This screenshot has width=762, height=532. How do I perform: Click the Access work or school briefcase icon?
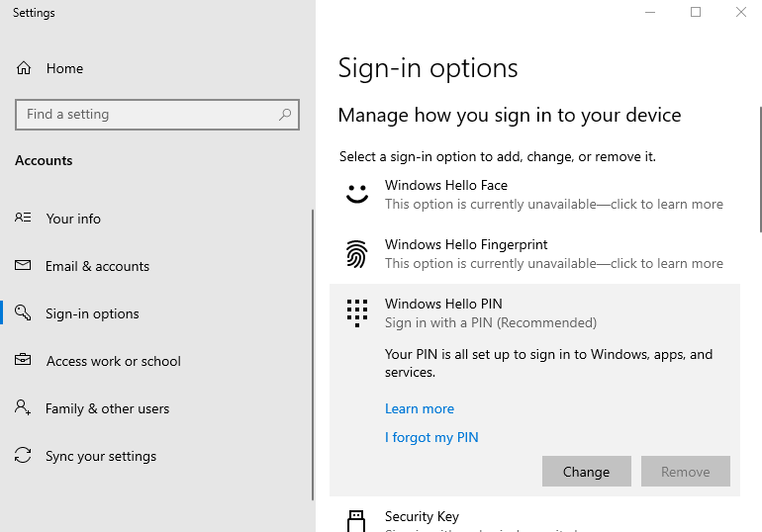(x=23, y=360)
